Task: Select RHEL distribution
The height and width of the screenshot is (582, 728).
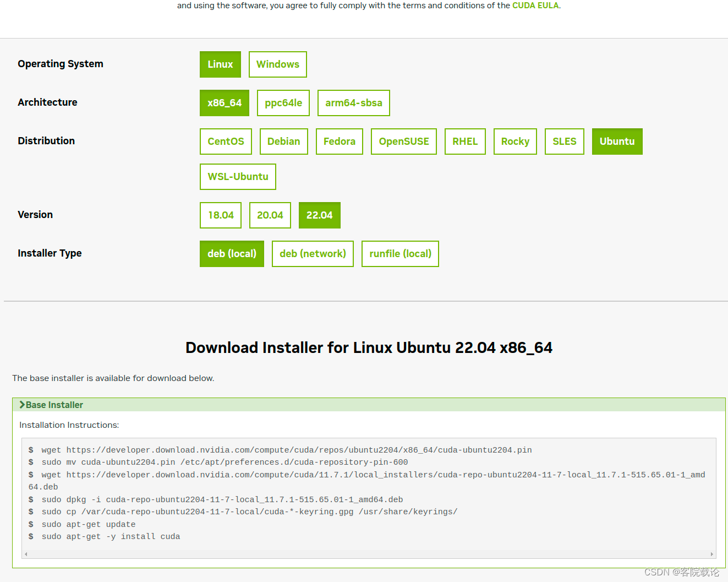Action: coord(465,142)
